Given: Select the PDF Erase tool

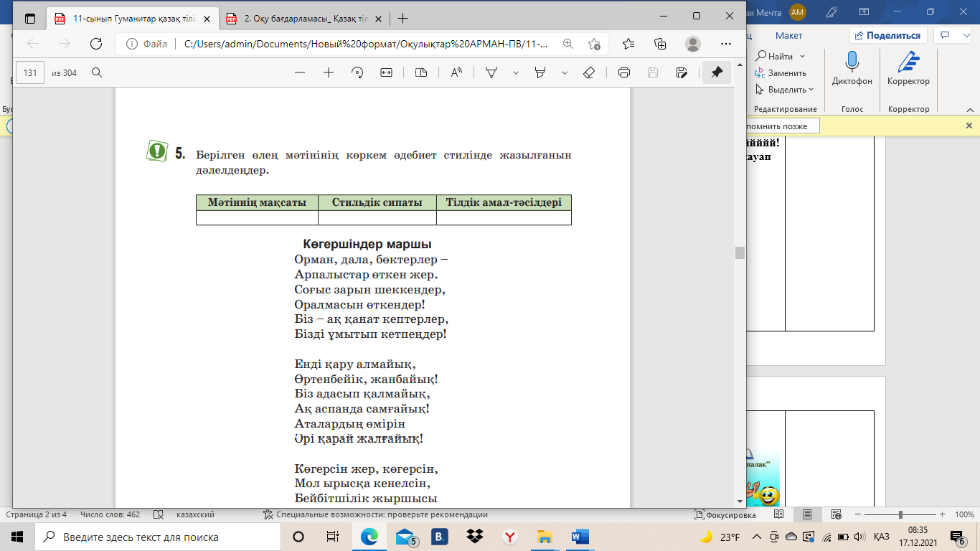Looking at the screenshot, I should coord(588,72).
